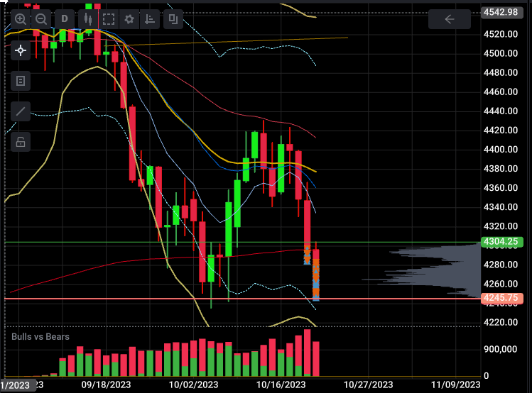The image size is (532, 393).
Task: Click the overlapping windows layout icon
Action: coord(173,19)
